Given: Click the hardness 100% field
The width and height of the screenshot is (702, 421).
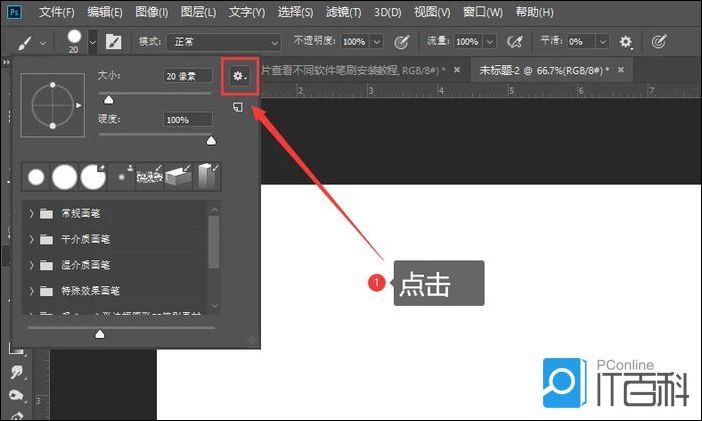Looking at the screenshot, I should pos(187,120).
